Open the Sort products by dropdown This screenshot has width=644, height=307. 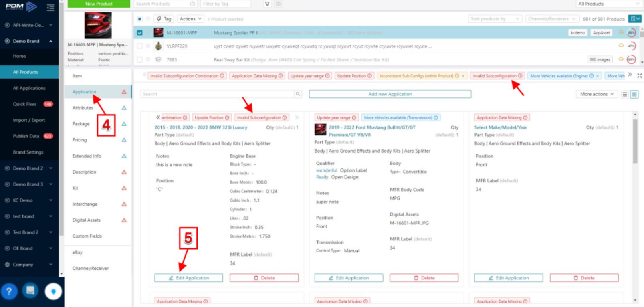[495, 19]
